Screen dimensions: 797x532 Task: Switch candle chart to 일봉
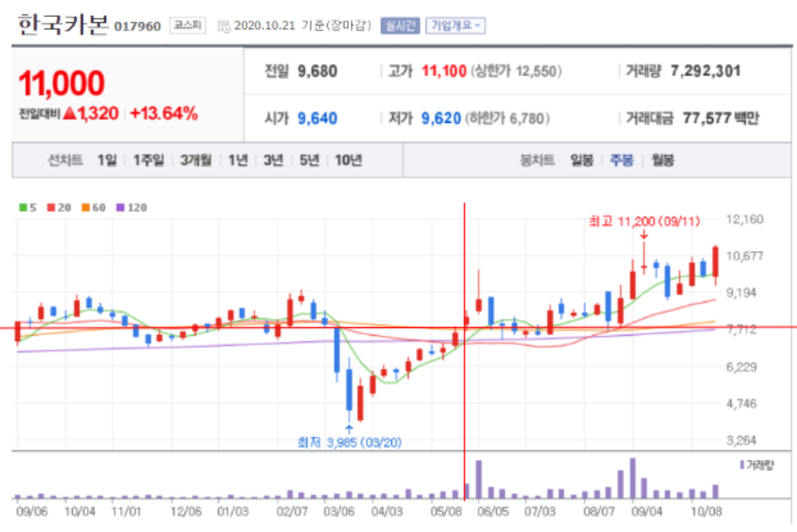(582, 161)
